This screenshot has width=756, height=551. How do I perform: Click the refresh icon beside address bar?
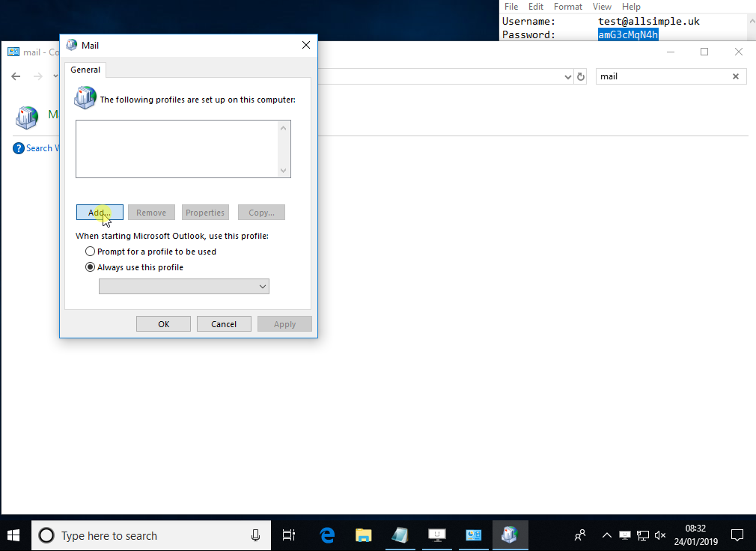pos(580,76)
